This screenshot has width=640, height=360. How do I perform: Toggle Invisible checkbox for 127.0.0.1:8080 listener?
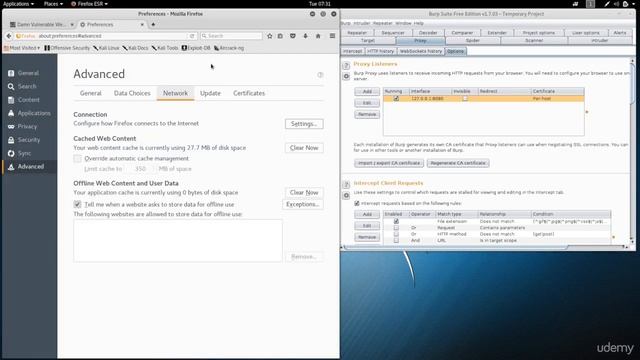[x=465, y=98]
